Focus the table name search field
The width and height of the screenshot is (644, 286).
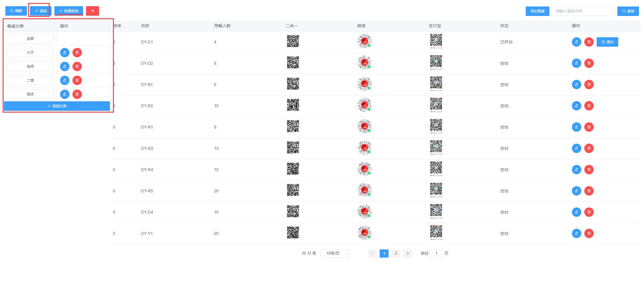pyautogui.click(x=582, y=11)
